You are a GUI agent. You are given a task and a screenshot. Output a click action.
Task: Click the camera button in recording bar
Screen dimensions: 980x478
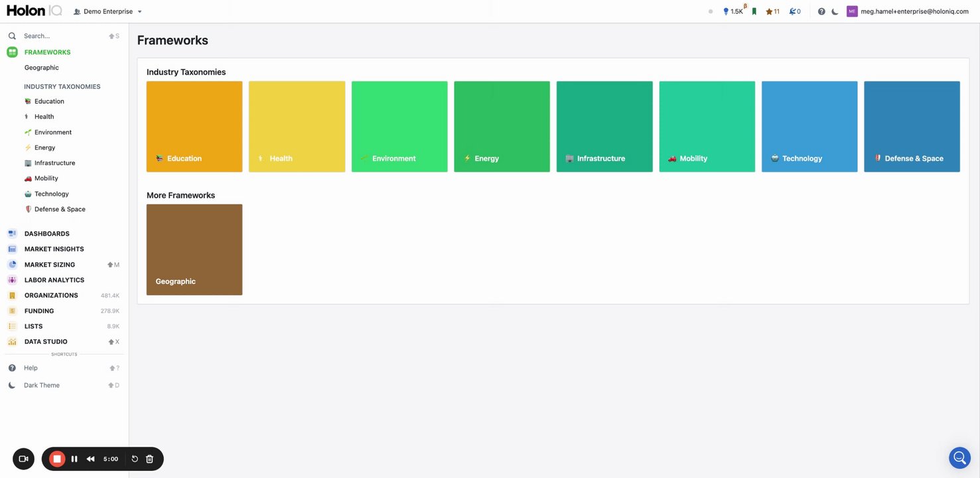click(23, 459)
